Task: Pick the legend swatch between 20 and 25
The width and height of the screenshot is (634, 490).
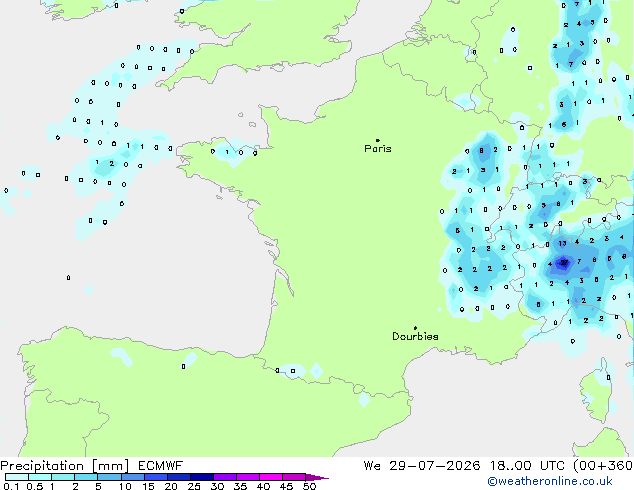Action: 179,477
